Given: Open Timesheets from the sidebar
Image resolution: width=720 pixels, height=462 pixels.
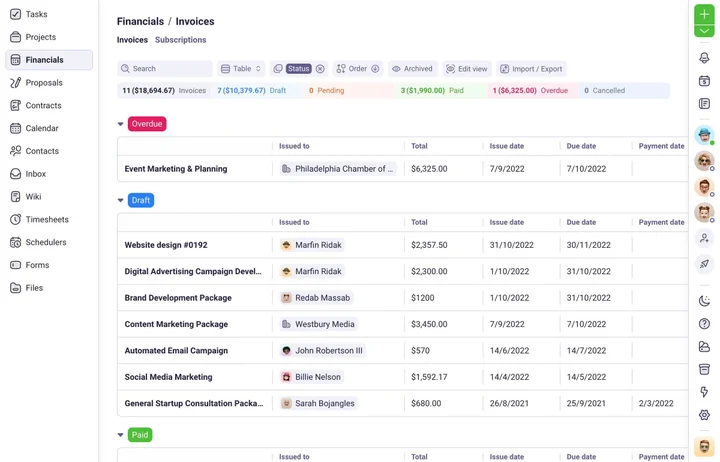Looking at the screenshot, I should (x=46, y=219).
